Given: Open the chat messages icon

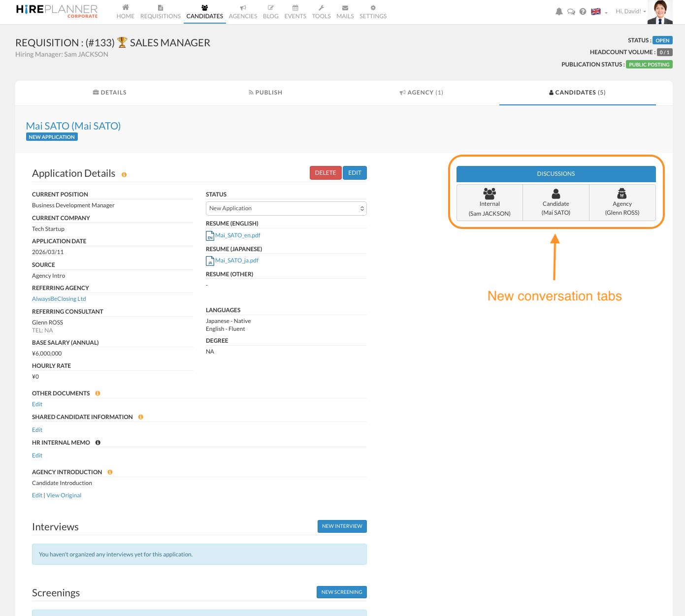Looking at the screenshot, I should 571,12.
